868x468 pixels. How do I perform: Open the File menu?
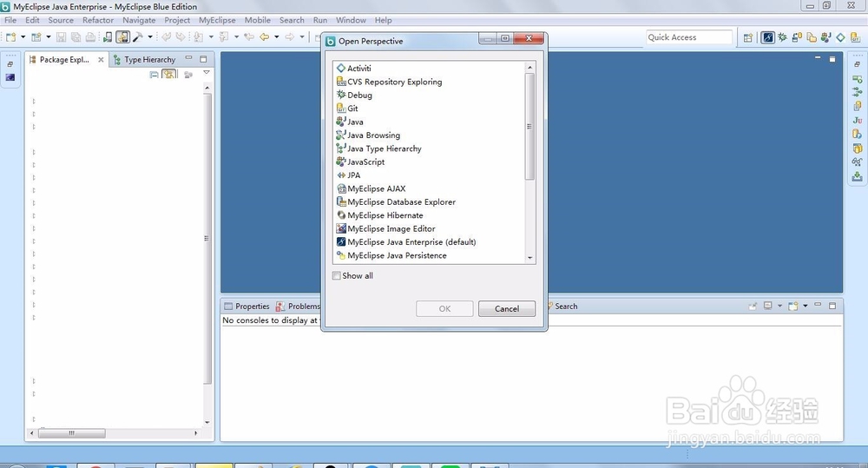point(10,20)
